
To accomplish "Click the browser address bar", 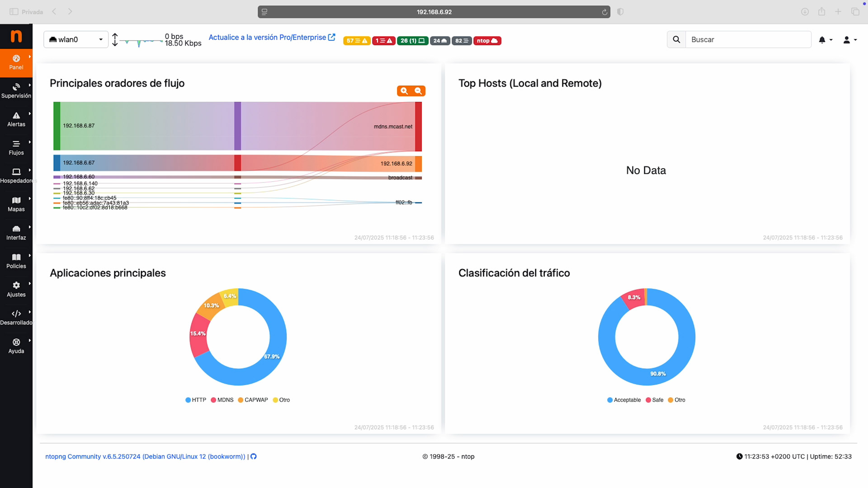I will click(x=434, y=12).
